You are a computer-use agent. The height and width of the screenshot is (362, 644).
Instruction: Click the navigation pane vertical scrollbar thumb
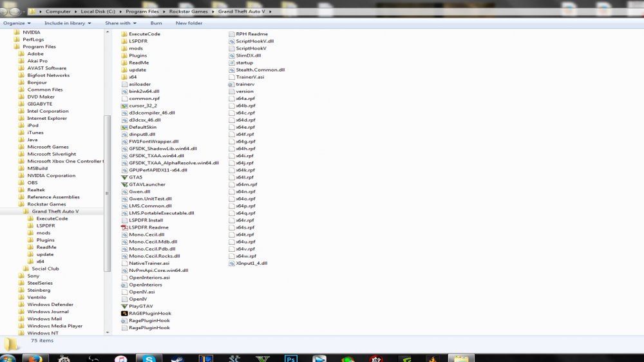pos(108,193)
